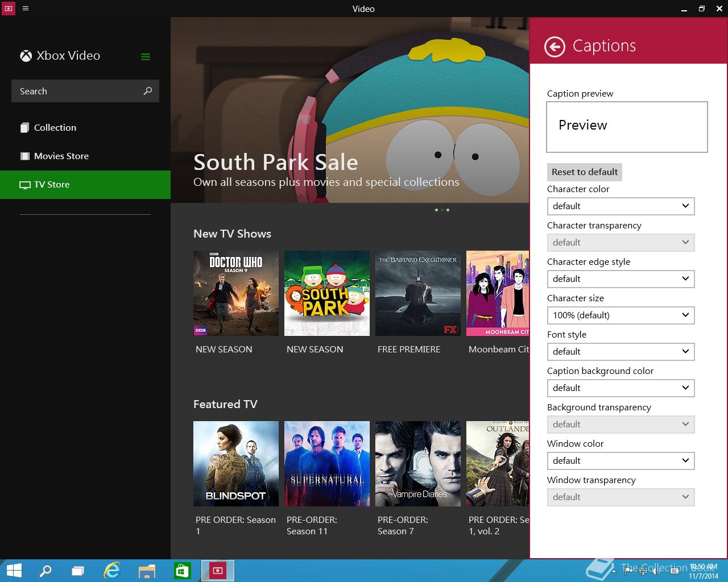Open the Outlander thumbnail

[498, 464]
